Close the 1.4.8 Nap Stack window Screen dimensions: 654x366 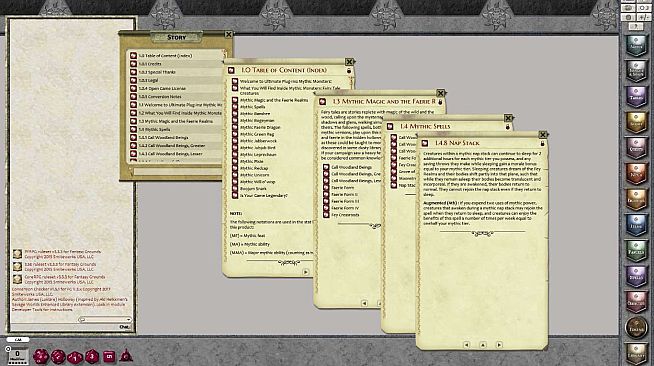point(543,135)
